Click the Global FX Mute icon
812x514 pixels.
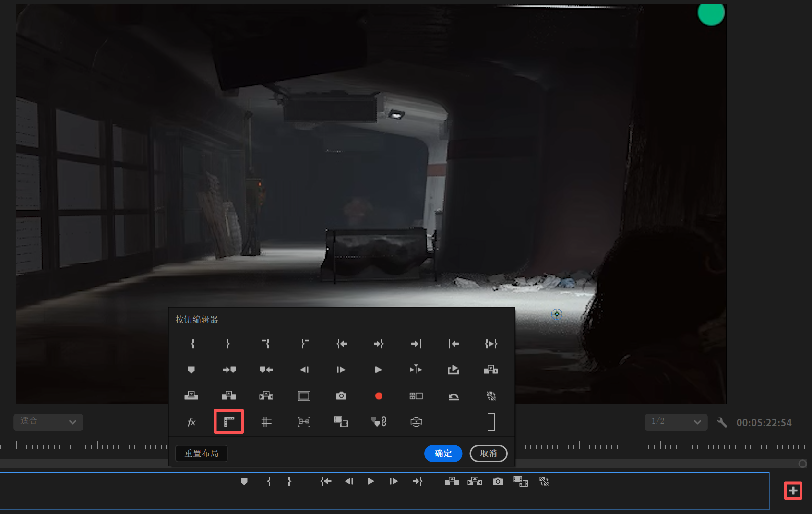tap(191, 422)
